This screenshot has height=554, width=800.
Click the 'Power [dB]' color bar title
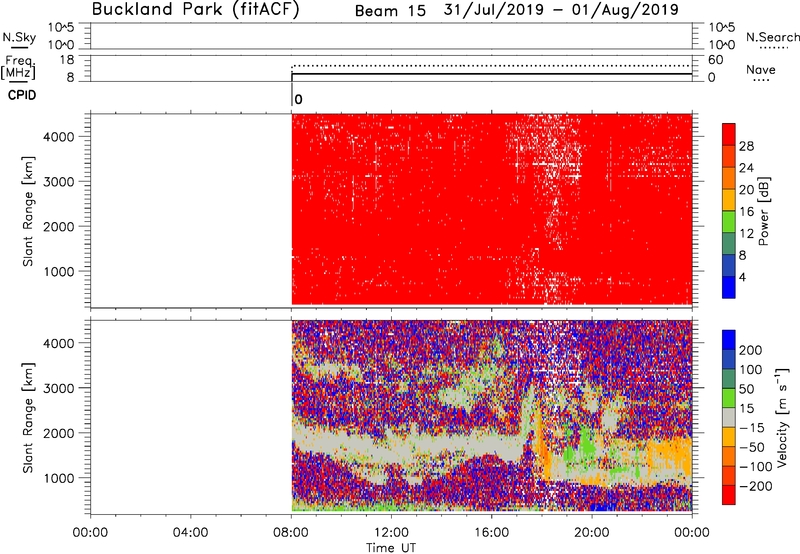pos(763,211)
